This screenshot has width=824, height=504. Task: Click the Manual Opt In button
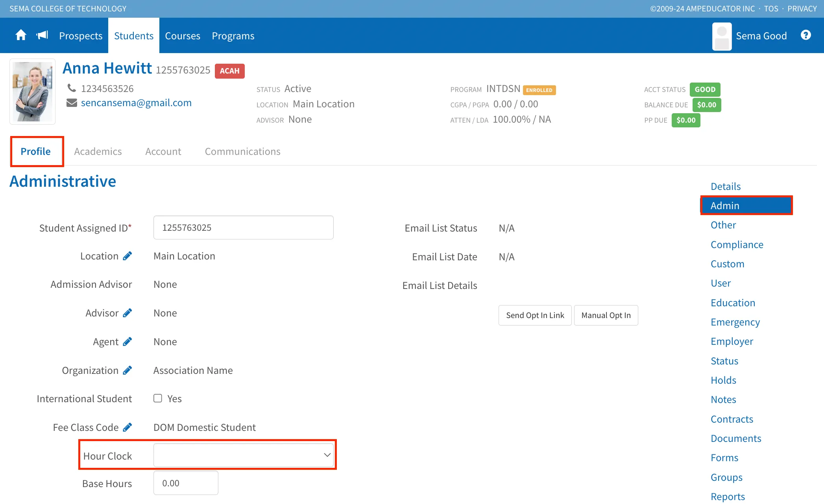(x=606, y=315)
